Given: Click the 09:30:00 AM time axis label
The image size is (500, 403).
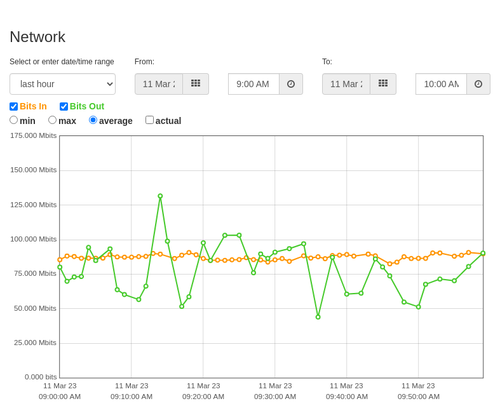Looking at the screenshot, I should tap(275, 397).
